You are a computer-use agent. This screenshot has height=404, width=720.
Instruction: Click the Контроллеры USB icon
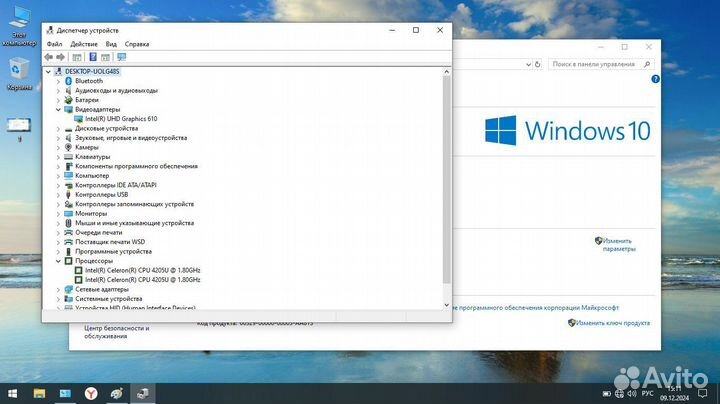pos(68,195)
